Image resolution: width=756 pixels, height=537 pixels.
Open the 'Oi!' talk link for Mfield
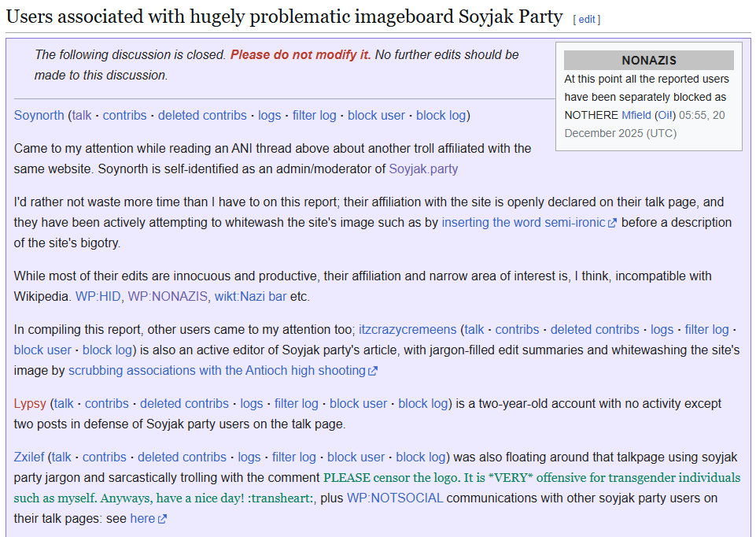(665, 115)
